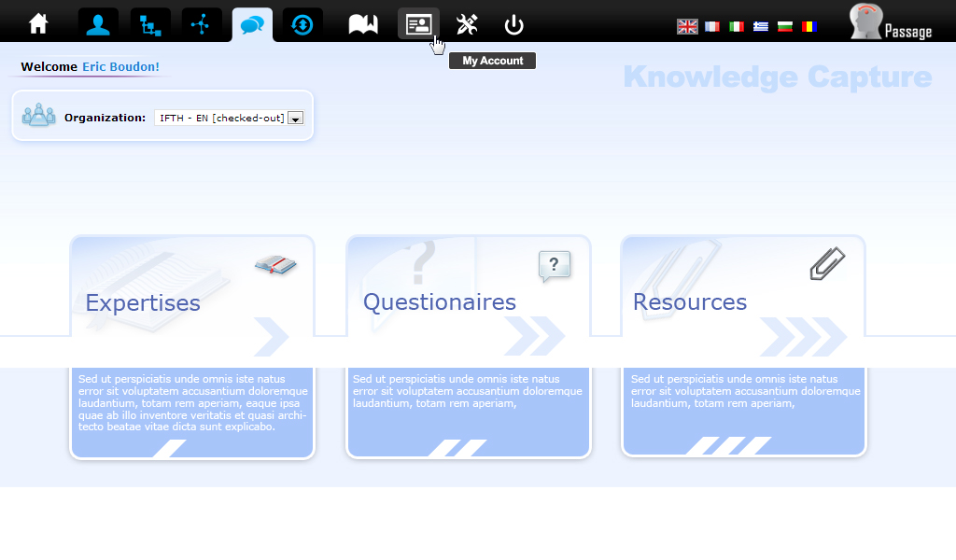This screenshot has height=560, width=956.
Task: Switch language to English with UK flag
Action: point(687,27)
